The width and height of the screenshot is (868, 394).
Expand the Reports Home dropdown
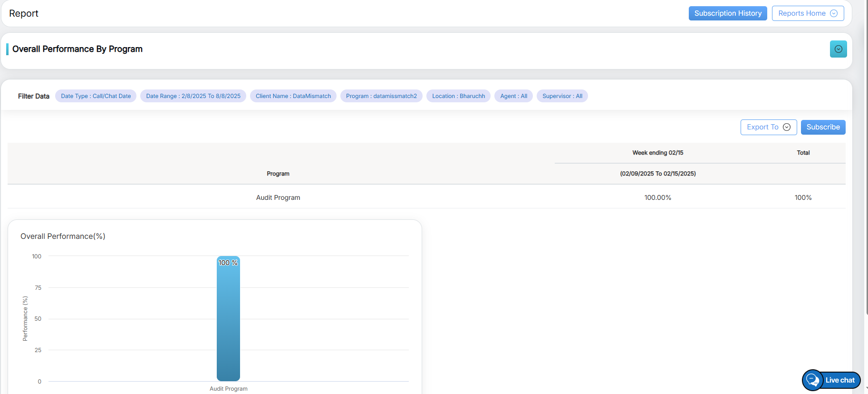click(x=807, y=13)
